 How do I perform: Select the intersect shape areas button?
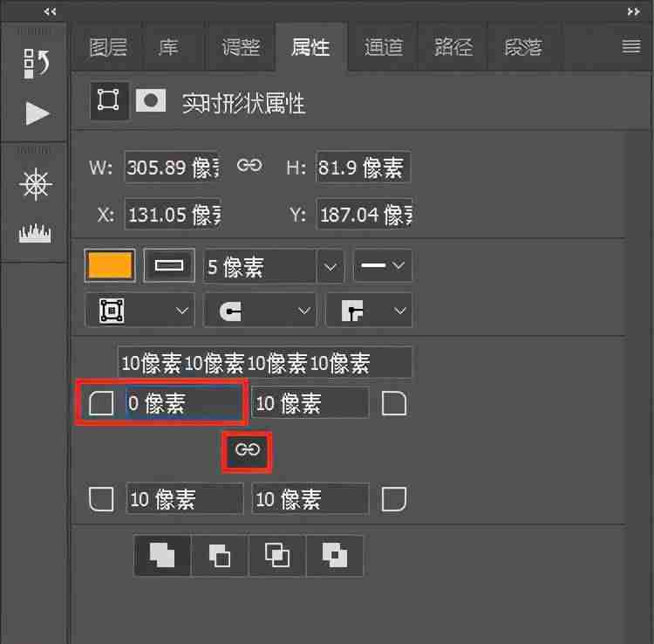[x=277, y=556]
